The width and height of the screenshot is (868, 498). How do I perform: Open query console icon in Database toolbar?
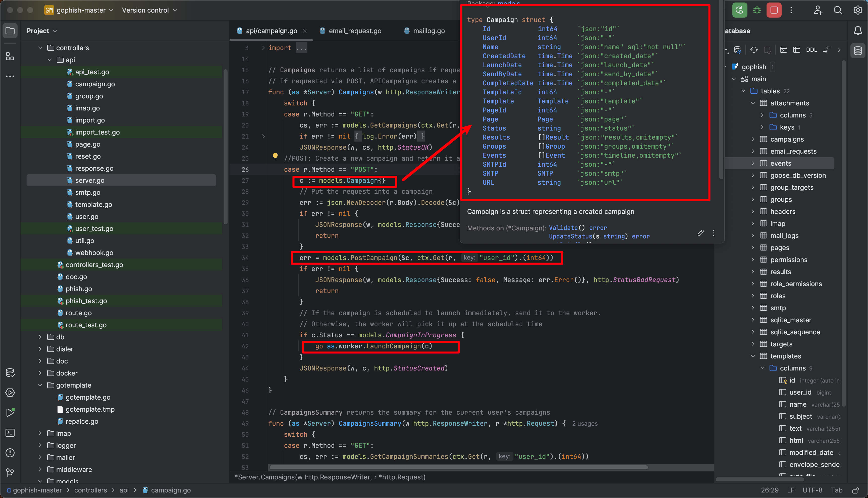(783, 50)
